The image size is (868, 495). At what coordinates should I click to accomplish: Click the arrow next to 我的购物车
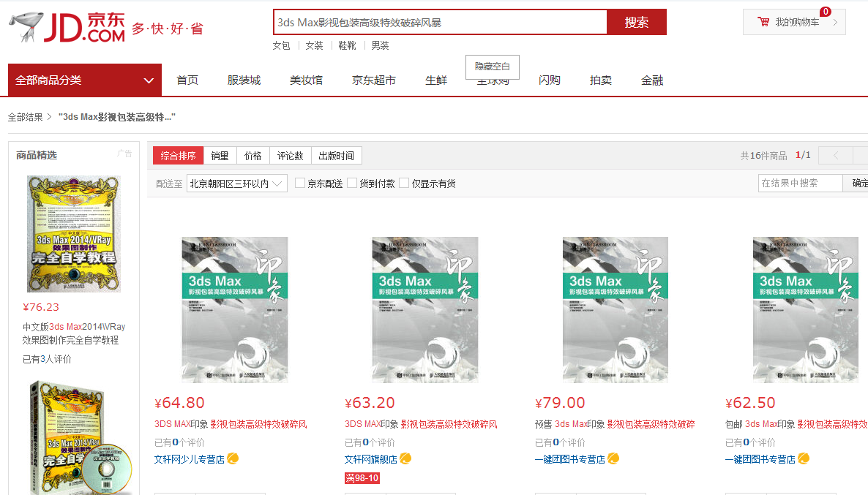835,23
